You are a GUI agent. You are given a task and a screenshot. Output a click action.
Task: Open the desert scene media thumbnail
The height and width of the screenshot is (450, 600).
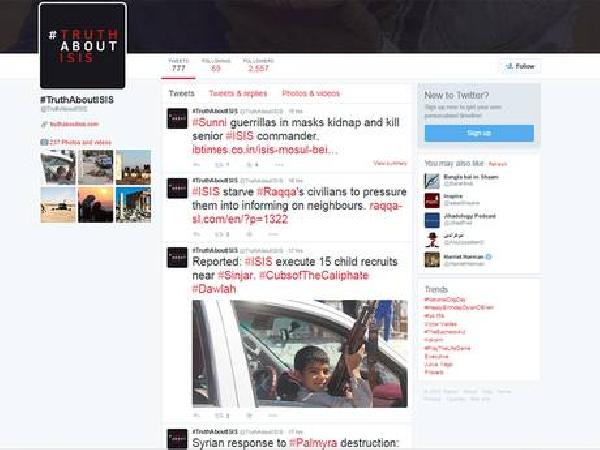click(x=58, y=205)
